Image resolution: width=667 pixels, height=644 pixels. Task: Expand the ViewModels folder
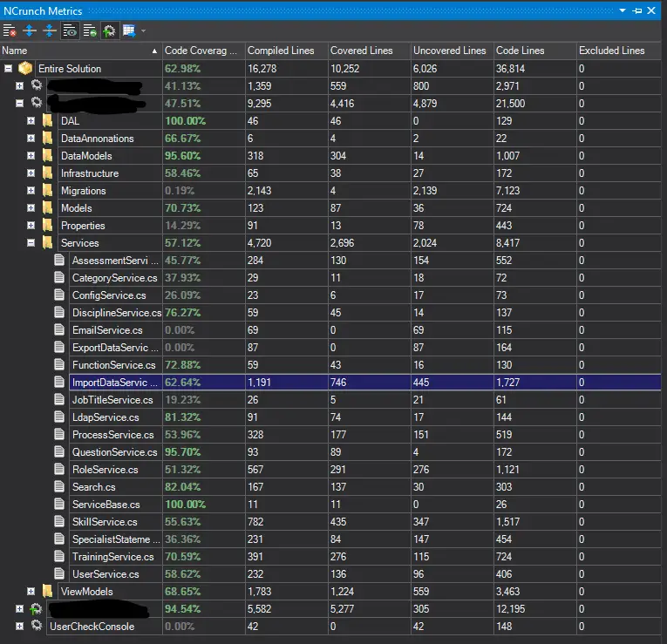pyautogui.click(x=31, y=592)
